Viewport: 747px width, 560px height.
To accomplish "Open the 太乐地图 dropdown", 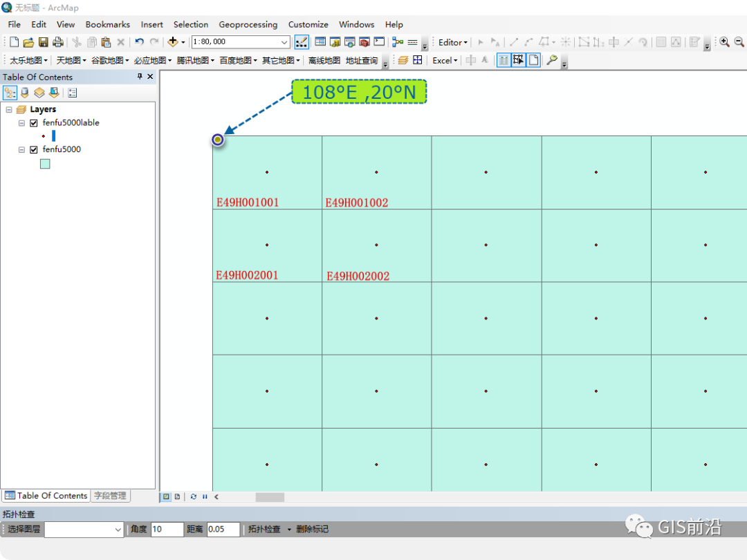I will point(28,60).
